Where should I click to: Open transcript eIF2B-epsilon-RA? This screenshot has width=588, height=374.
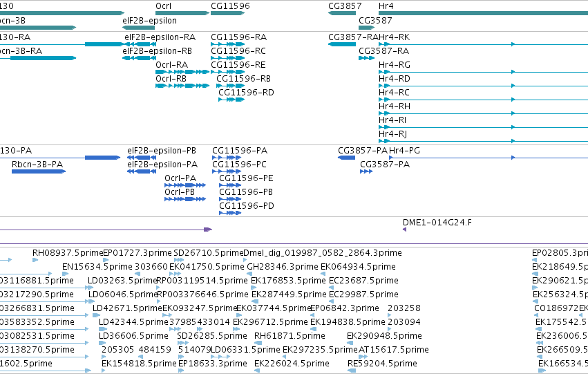160,37
